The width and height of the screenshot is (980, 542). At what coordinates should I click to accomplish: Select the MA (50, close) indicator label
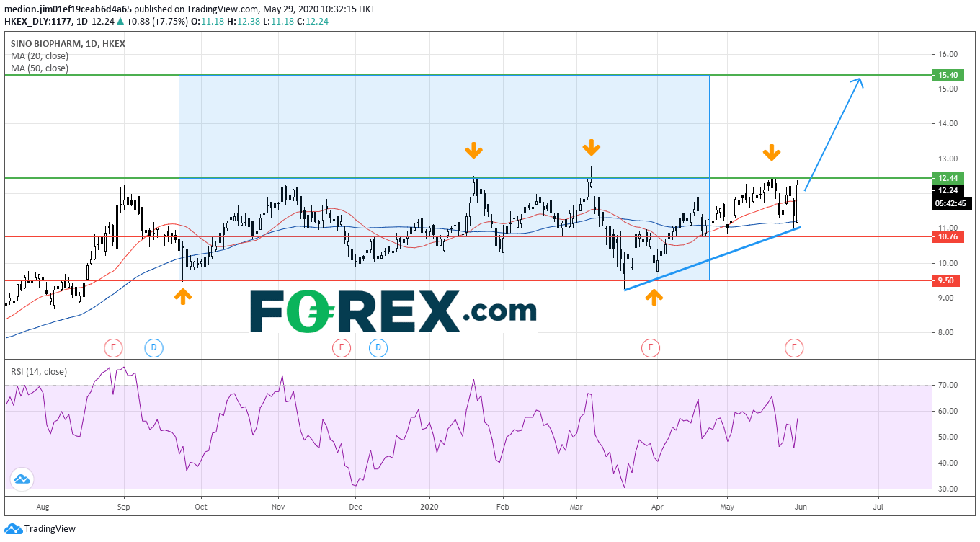coord(40,68)
